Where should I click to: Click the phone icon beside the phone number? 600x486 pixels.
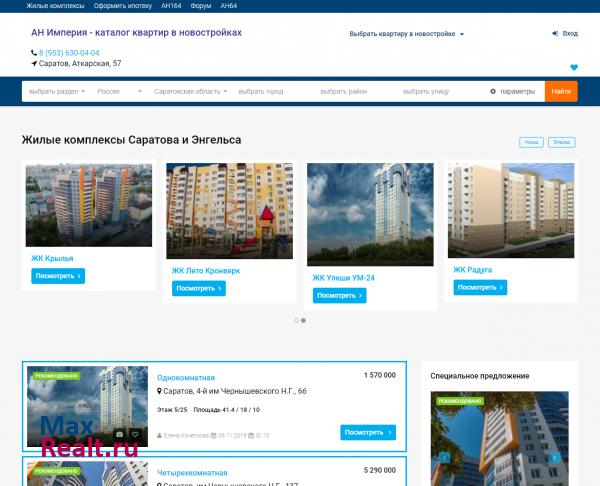[34, 53]
